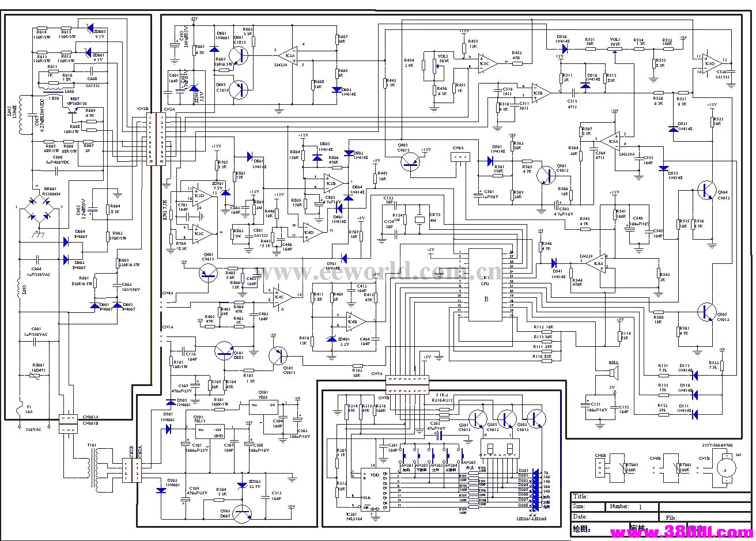Click the IC3A LM339 comparator symbol
The height and width of the screenshot is (541, 756).
click(x=286, y=56)
